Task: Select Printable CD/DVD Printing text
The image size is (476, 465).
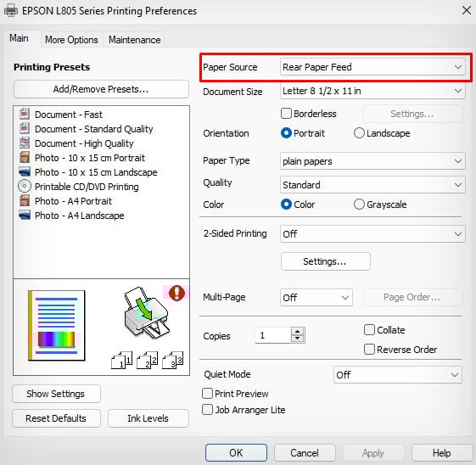Action: (x=87, y=187)
